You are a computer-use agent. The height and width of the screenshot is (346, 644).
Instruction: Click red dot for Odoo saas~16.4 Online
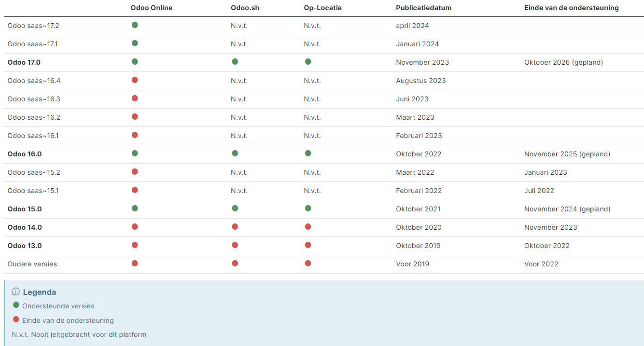tap(135, 80)
